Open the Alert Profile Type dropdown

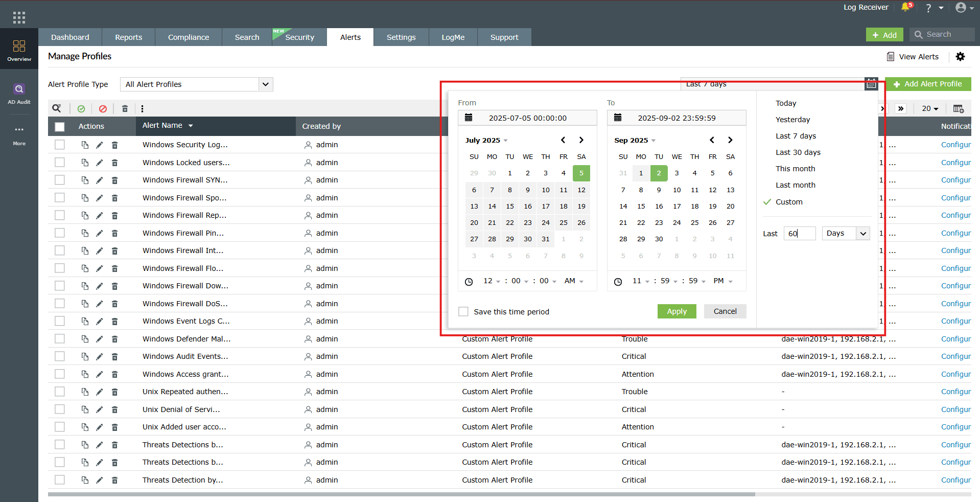coord(197,84)
